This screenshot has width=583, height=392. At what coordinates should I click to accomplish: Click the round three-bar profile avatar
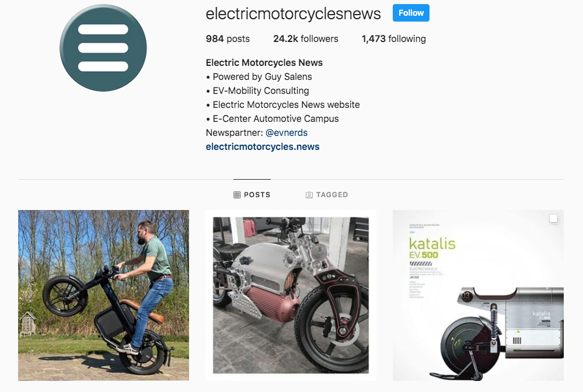click(x=103, y=48)
